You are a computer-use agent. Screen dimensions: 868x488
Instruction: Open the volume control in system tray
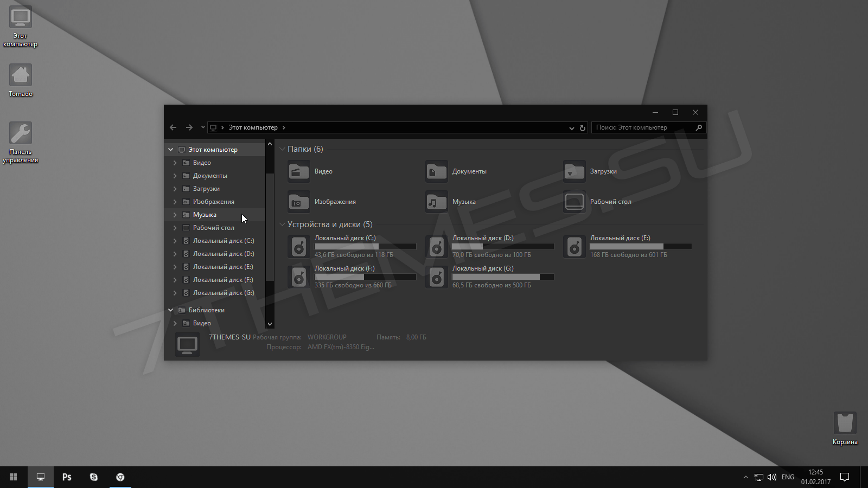(772, 477)
